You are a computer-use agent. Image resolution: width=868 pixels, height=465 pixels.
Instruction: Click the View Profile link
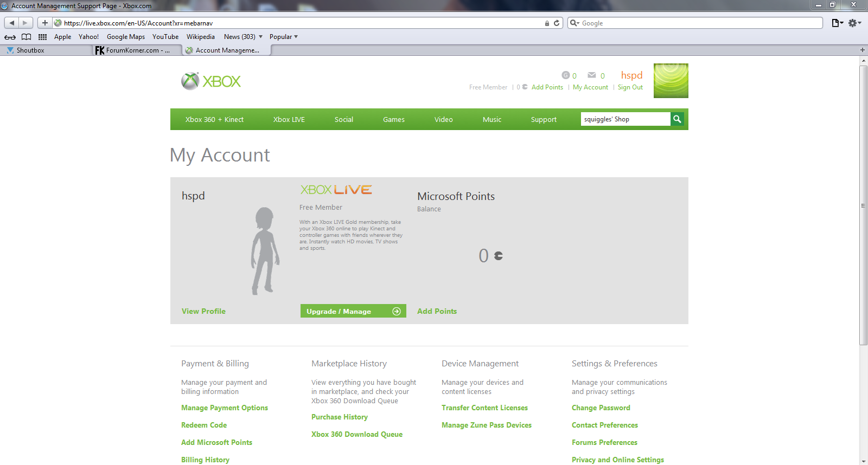(203, 311)
